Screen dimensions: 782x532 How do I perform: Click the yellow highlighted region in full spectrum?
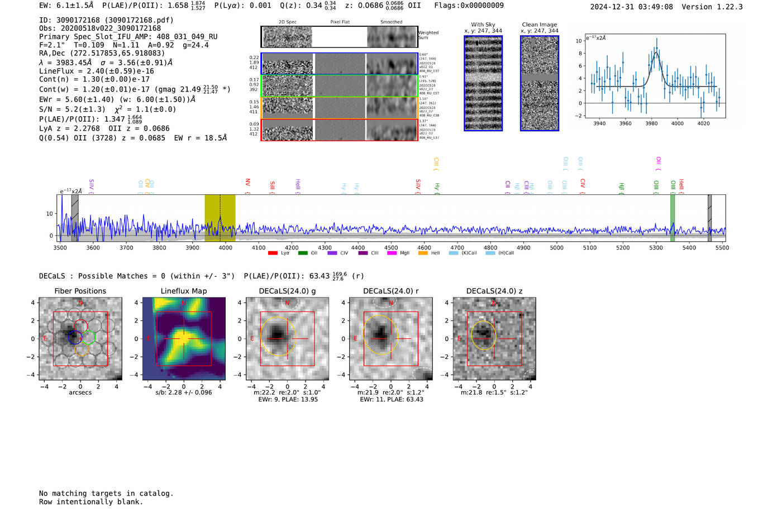220,218
